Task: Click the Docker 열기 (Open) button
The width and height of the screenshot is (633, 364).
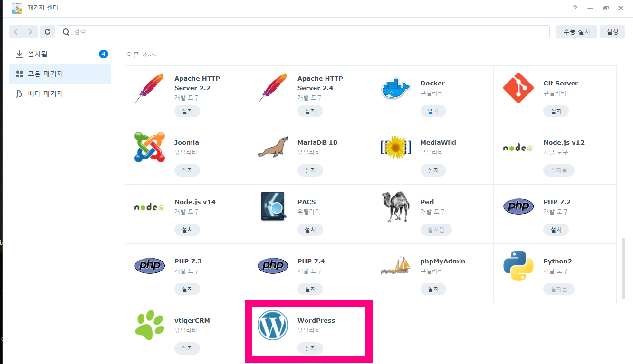Action: 433,111
